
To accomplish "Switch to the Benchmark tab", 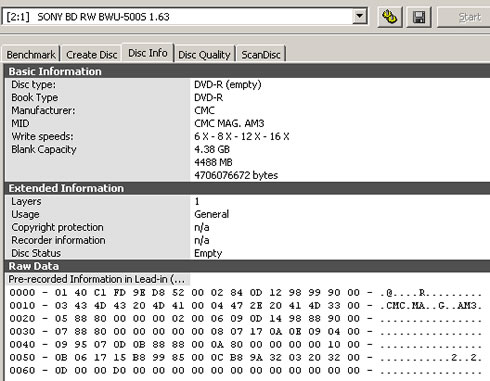I will [31, 54].
